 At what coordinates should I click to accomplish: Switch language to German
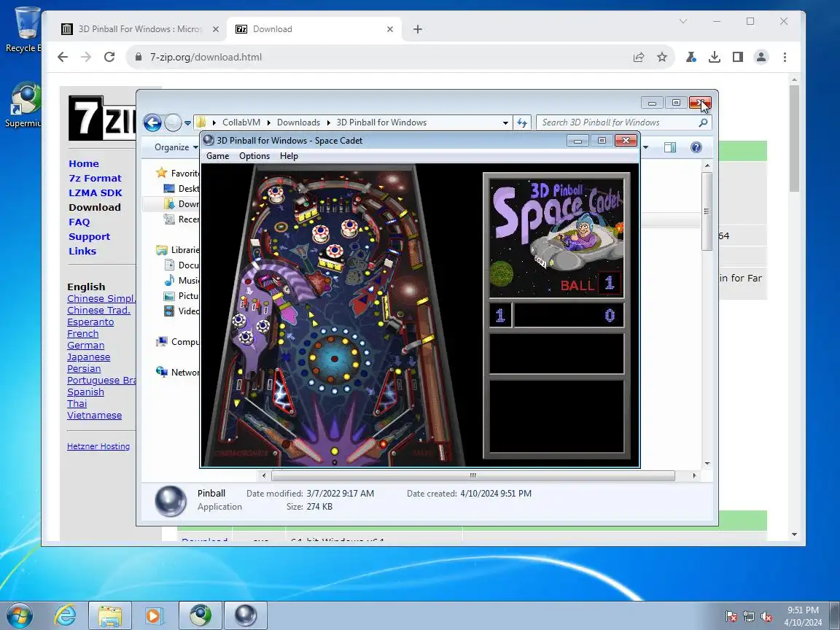click(86, 346)
